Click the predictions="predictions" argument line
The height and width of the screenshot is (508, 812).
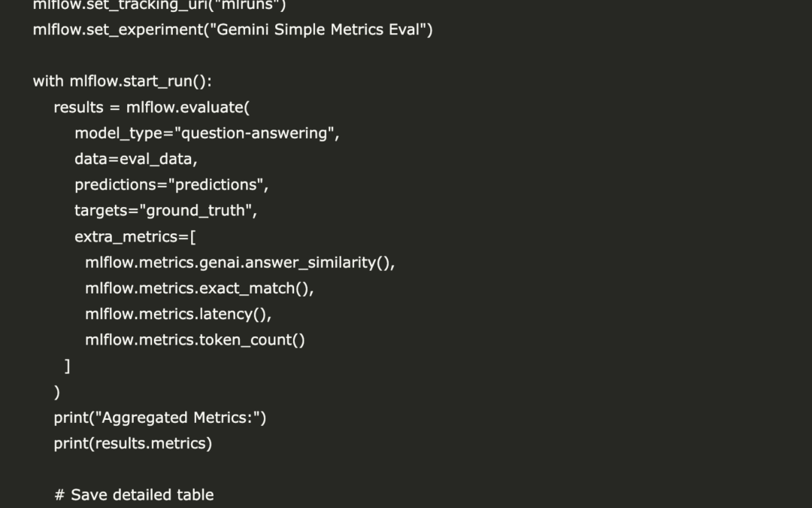tap(171, 185)
